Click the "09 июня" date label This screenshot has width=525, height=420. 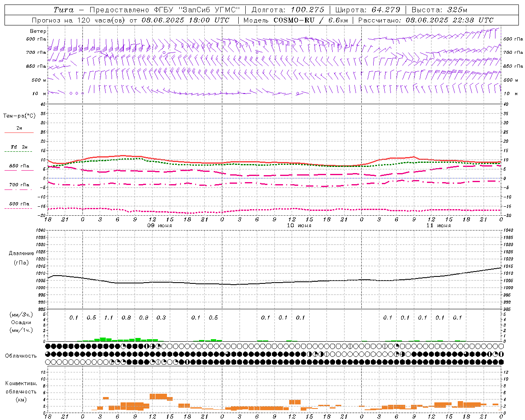tap(160, 226)
